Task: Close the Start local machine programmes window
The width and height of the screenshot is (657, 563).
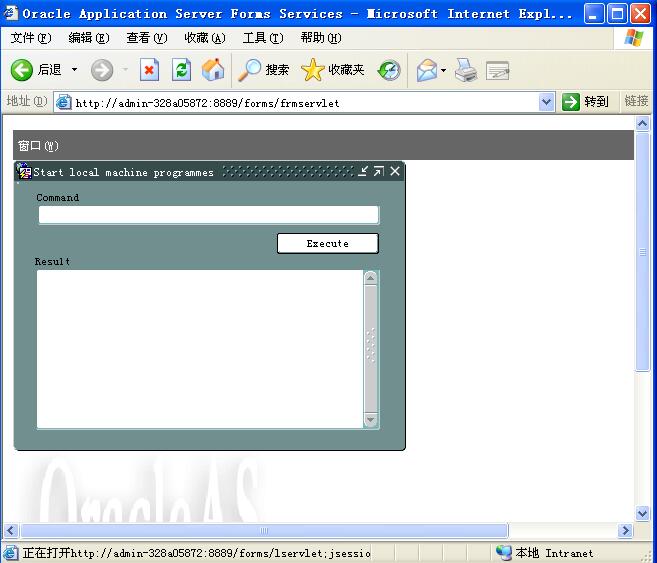Action: pyautogui.click(x=395, y=171)
